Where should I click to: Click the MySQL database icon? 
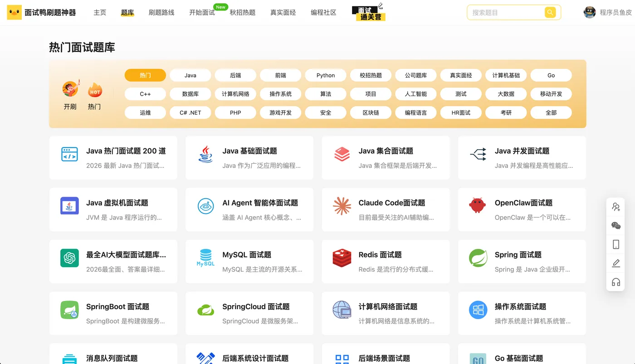205,257
